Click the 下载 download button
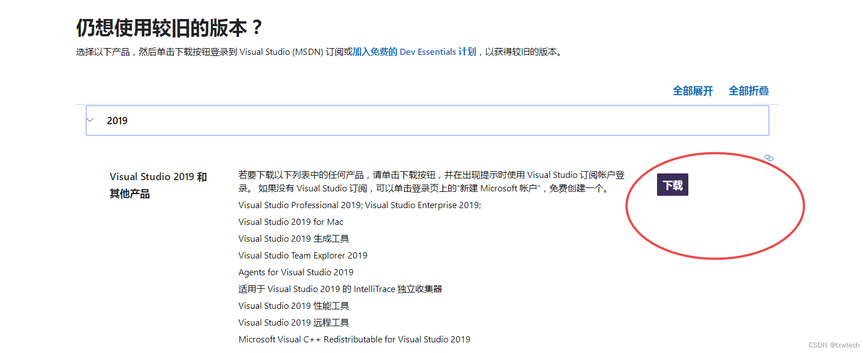This screenshot has width=868, height=353. 672,185
